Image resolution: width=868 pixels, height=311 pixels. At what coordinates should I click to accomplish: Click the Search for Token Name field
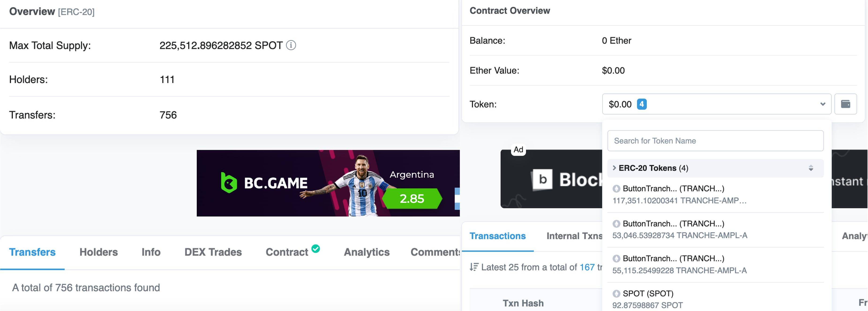[715, 141]
